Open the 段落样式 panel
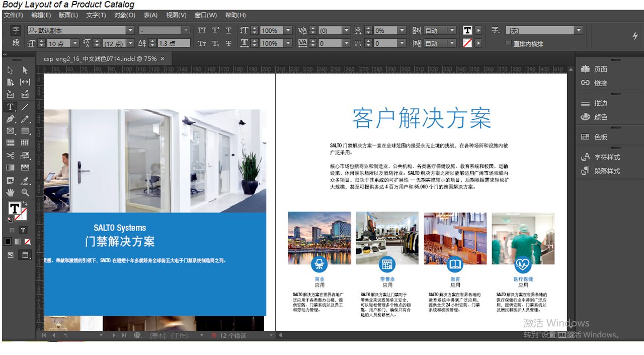Viewport: 644px width, 355px height. (x=601, y=171)
